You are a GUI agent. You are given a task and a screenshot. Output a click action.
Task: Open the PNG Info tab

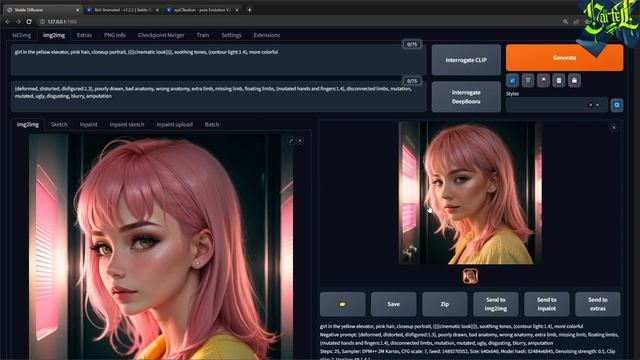click(115, 35)
